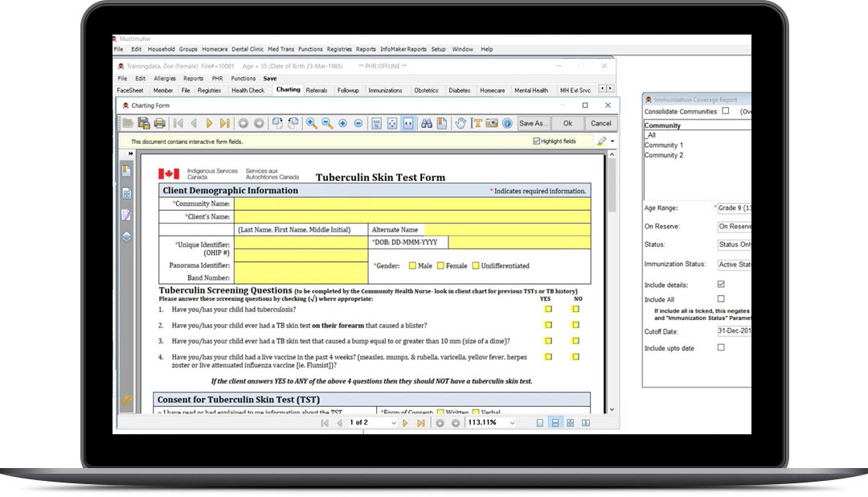Click the print icon in Charting Form toolbar
868x497 pixels.
coord(159,123)
